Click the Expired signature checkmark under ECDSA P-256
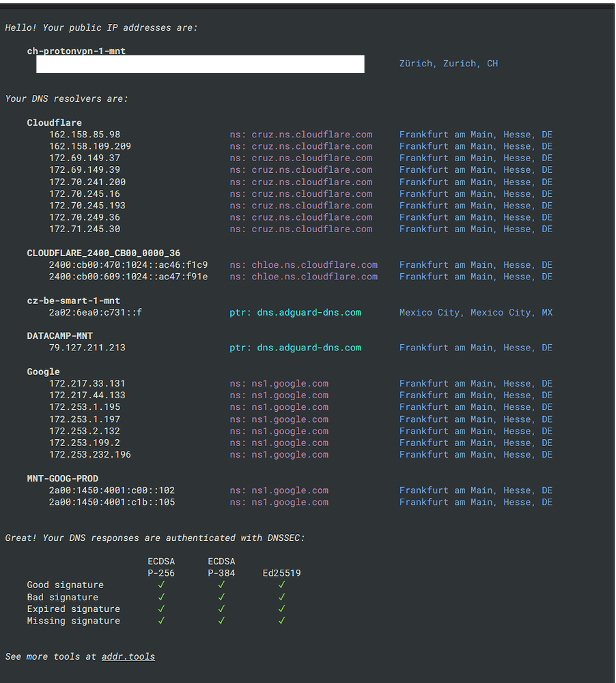The width and height of the screenshot is (616, 683). pyautogui.click(x=161, y=609)
